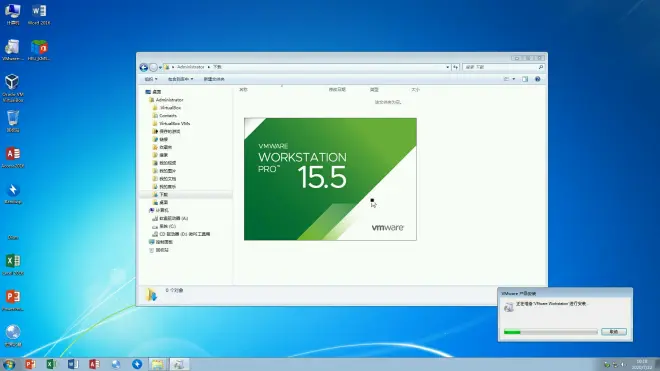Select the Contacts folder in navigation pane
The width and height of the screenshot is (660, 371).
(168, 115)
